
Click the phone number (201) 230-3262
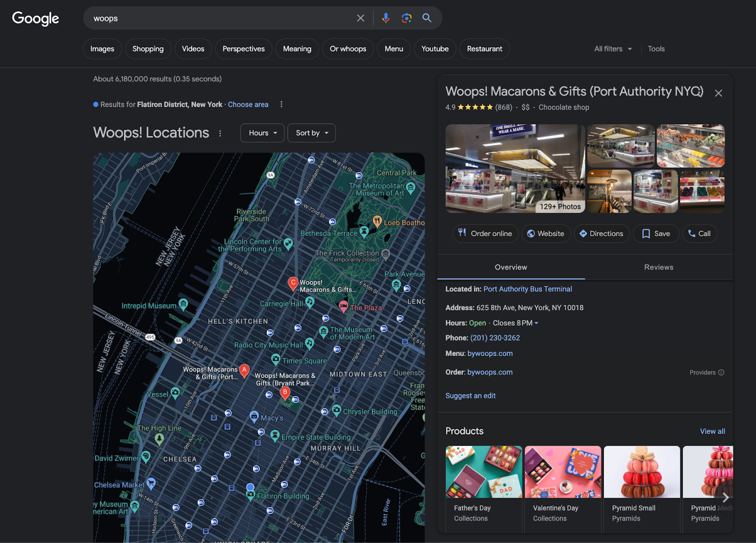click(495, 338)
